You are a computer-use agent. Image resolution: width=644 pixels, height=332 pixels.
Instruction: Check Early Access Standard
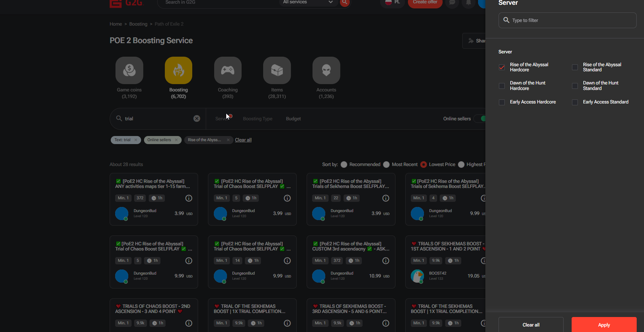(x=575, y=102)
